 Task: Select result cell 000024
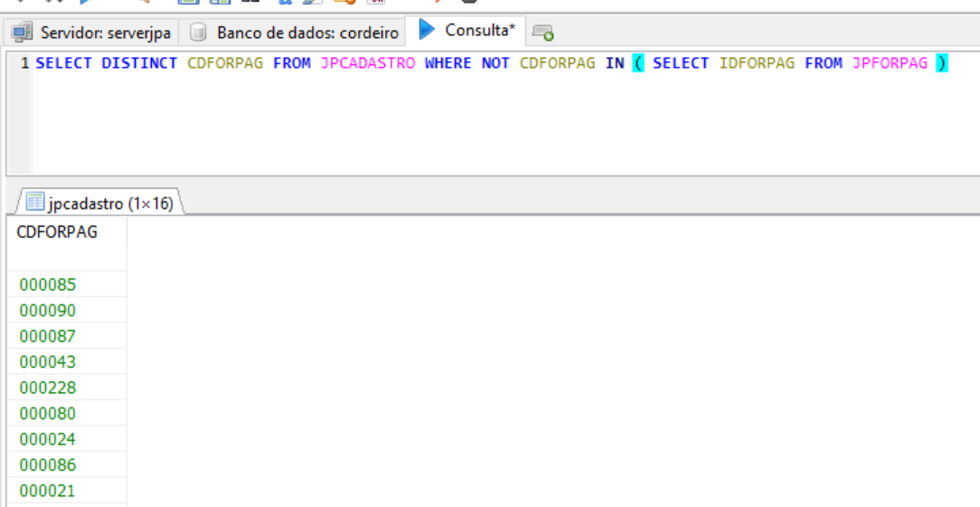(66, 439)
